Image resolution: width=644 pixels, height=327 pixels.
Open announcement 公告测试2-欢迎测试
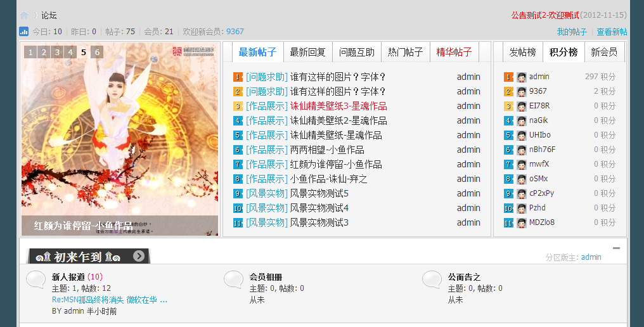[545, 15]
